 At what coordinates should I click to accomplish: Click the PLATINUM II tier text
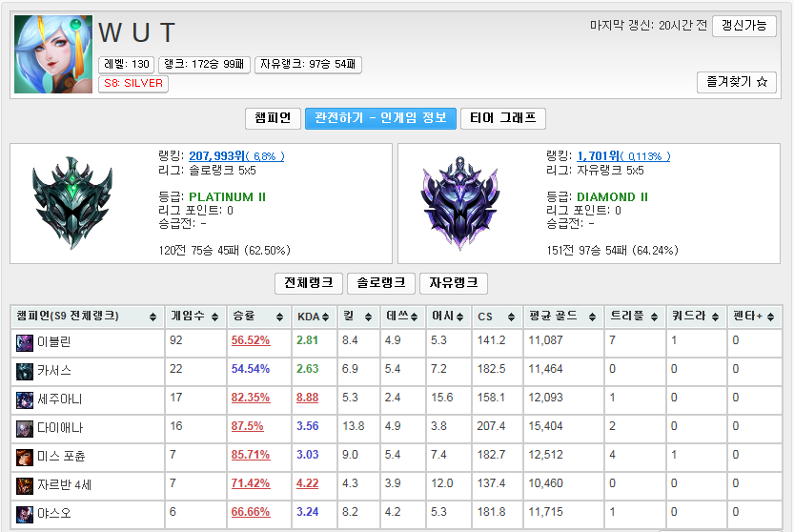tap(228, 197)
